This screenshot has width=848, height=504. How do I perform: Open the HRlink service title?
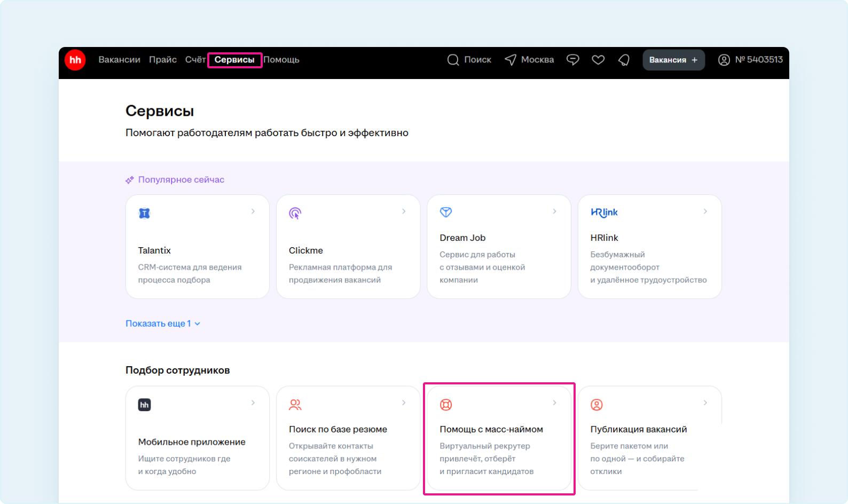604,238
